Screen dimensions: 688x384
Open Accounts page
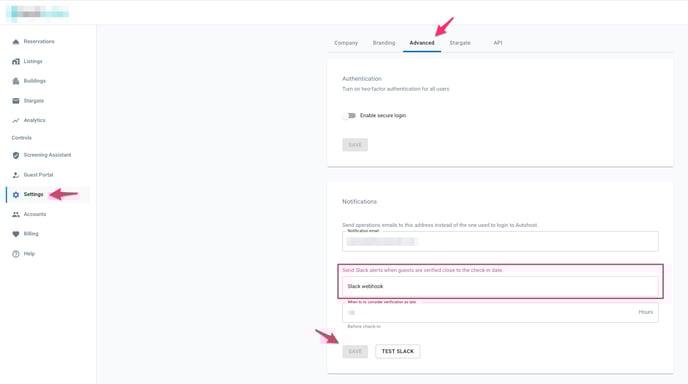pyautogui.click(x=35, y=214)
